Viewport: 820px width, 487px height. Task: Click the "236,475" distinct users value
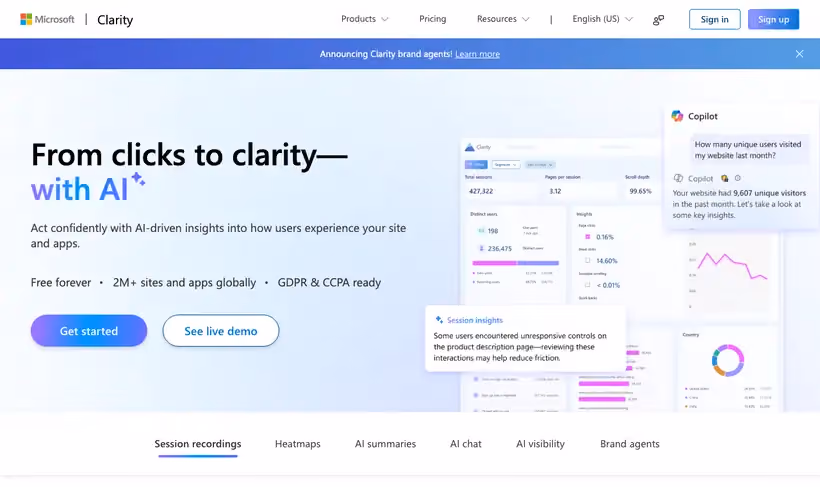[x=499, y=248]
